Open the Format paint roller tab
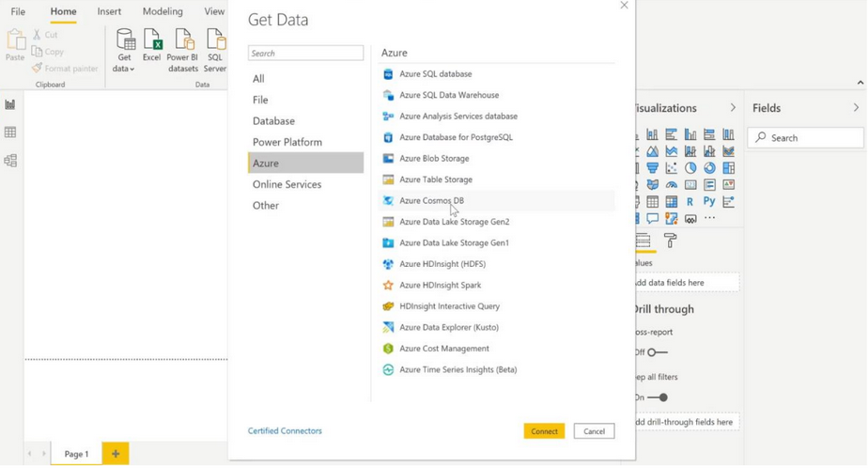This screenshot has width=868, height=468. click(670, 241)
